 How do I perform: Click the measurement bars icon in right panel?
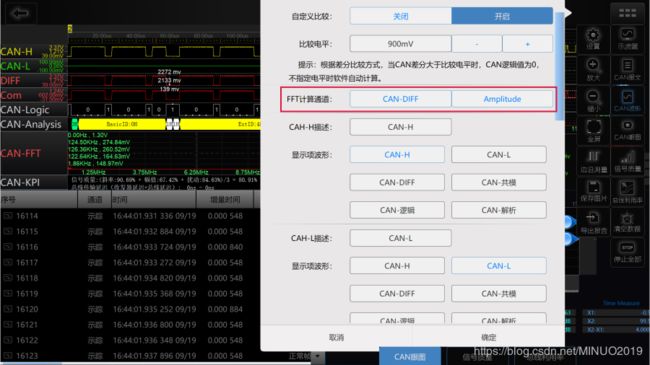[593, 162]
